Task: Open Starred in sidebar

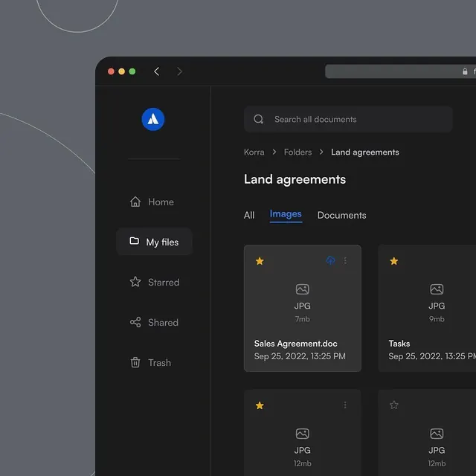Action: pos(155,282)
